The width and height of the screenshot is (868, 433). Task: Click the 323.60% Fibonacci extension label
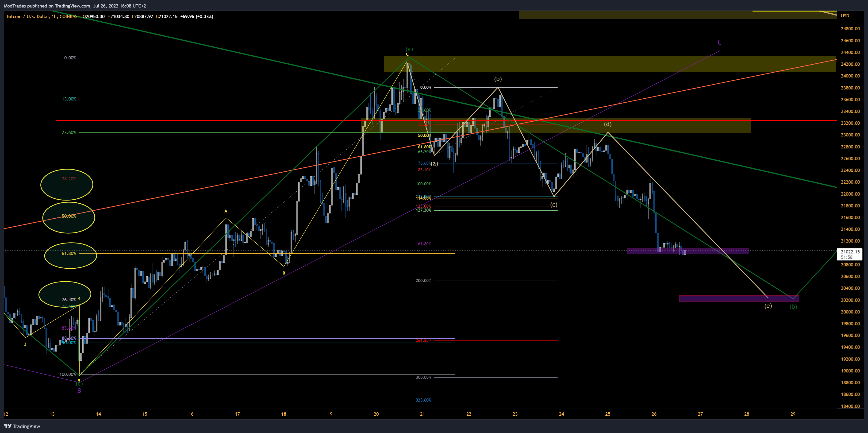(423, 400)
